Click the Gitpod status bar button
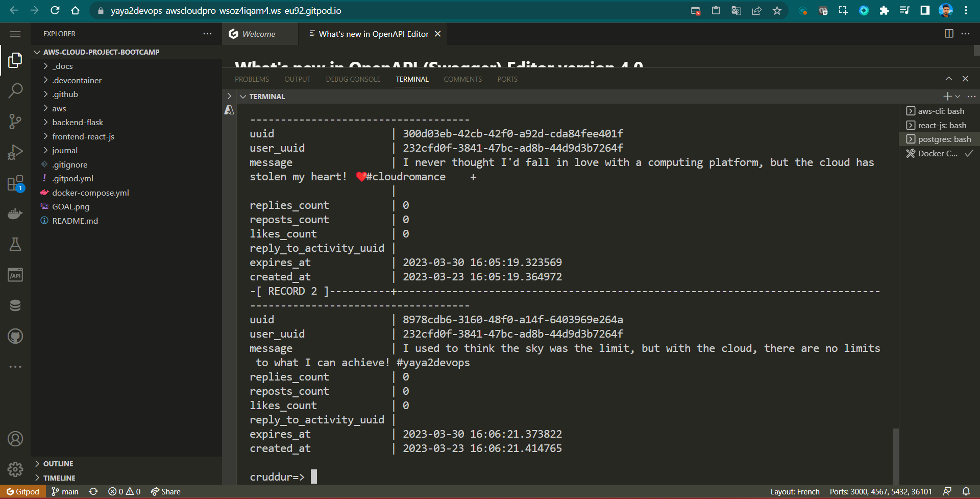The width and height of the screenshot is (980, 499). [23, 491]
